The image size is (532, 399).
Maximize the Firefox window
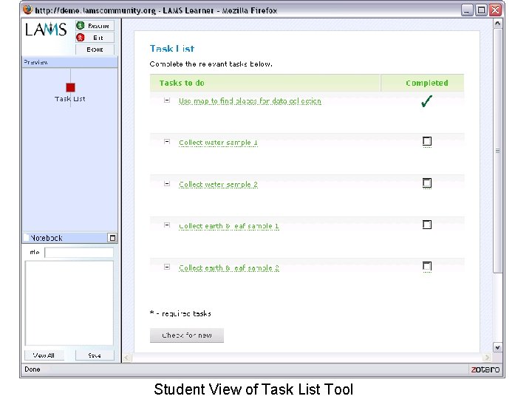481,10
